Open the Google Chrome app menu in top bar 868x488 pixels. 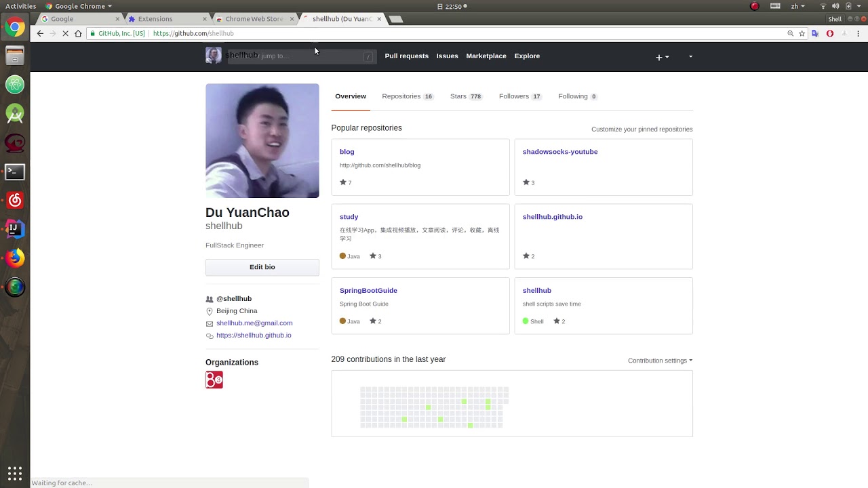coord(79,6)
